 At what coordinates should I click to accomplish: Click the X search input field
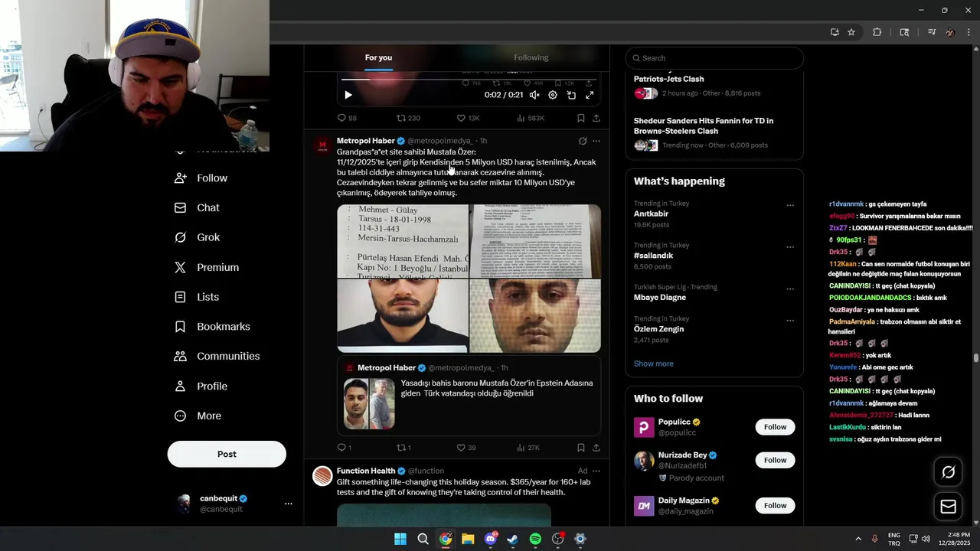pyautogui.click(x=714, y=58)
